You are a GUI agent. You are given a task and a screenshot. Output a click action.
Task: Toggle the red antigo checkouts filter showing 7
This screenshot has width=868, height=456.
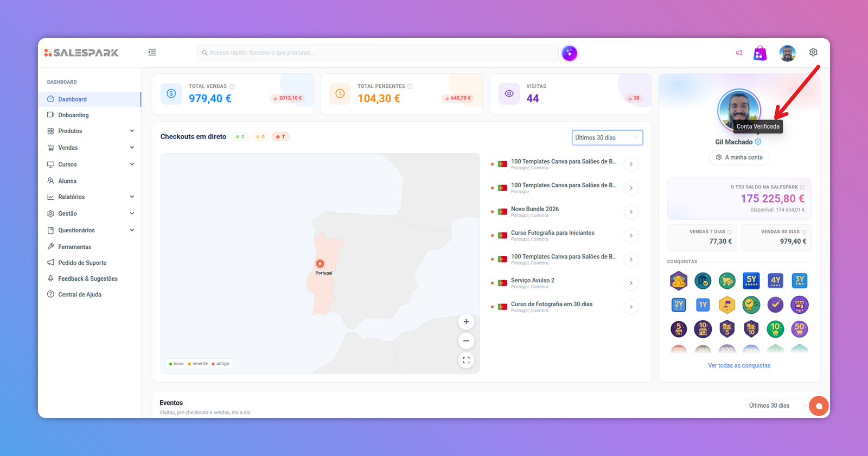pos(280,137)
